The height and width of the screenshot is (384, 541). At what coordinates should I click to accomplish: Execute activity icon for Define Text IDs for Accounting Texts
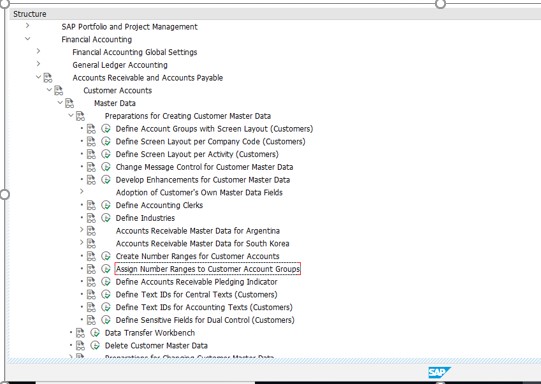[x=106, y=307]
